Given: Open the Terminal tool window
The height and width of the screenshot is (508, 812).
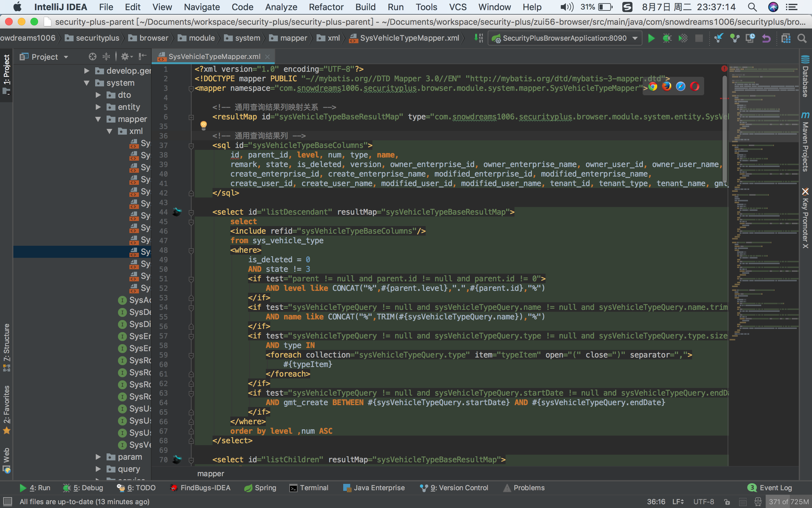Looking at the screenshot, I should coord(309,487).
